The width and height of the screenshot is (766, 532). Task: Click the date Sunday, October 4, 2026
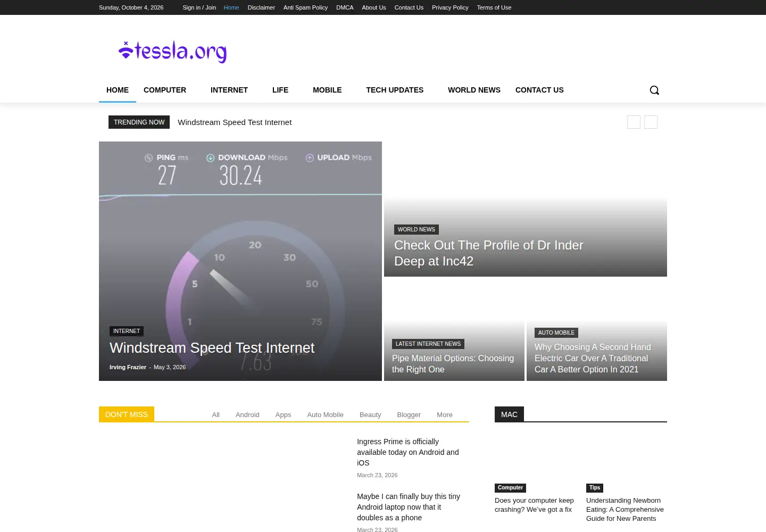[x=131, y=7]
